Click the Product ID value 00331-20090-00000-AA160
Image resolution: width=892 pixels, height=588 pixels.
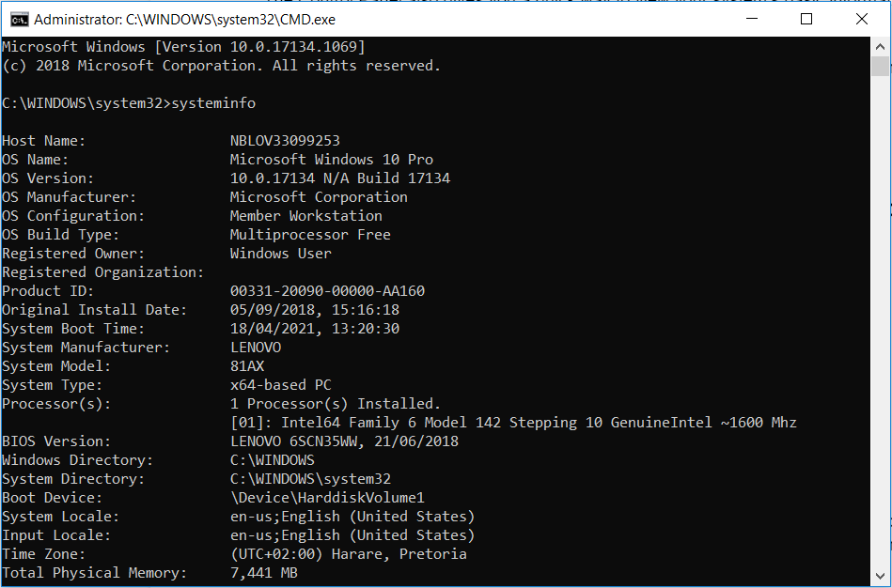[x=327, y=291]
